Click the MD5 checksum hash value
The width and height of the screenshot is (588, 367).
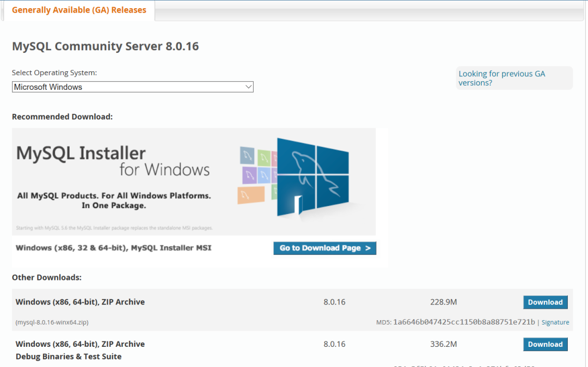(x=464, y=322)
